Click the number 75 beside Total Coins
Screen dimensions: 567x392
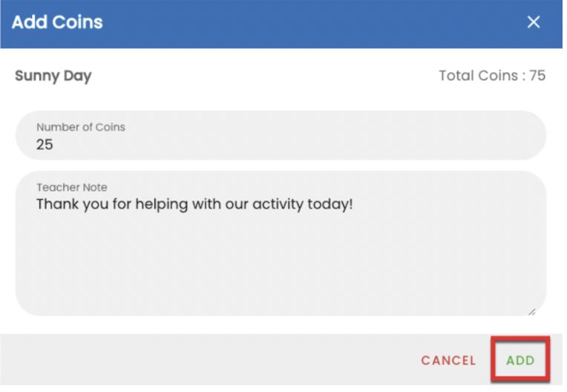[537, 76]
